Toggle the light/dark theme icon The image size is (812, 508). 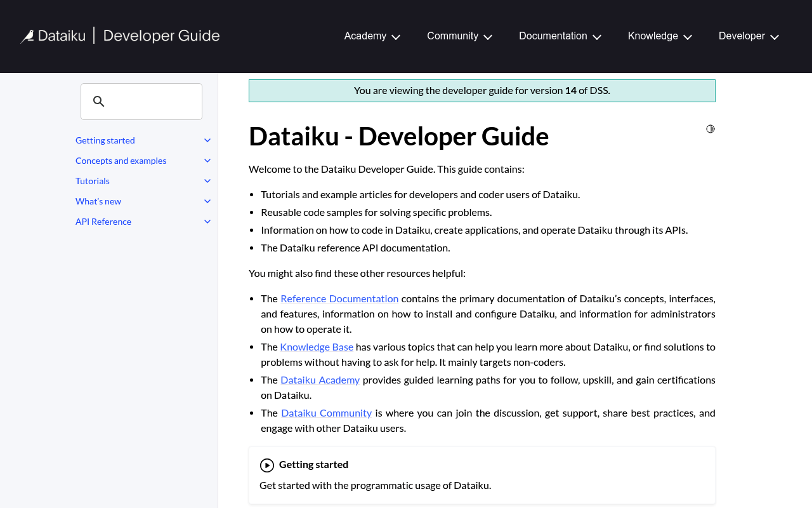[x=710, y=129]
